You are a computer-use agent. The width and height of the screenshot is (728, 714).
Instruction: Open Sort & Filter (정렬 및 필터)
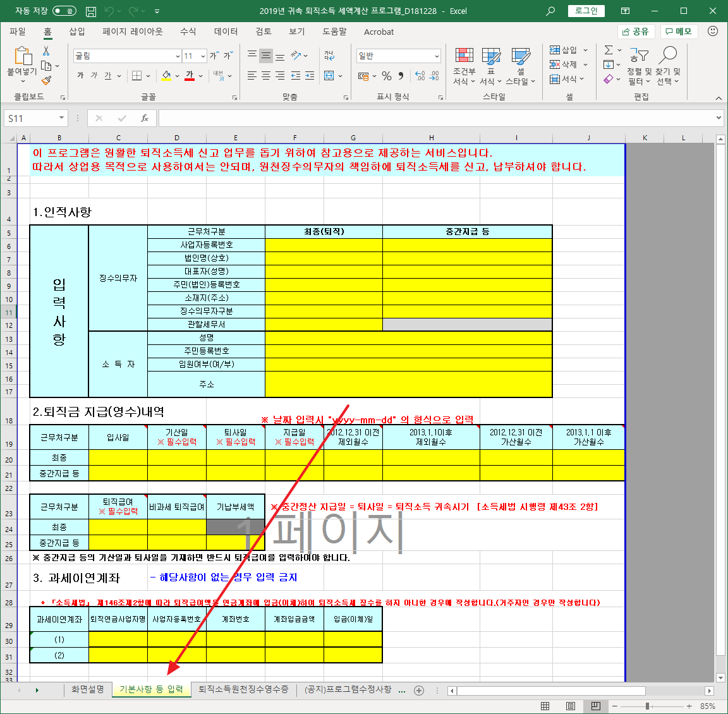tap(640, 66)
